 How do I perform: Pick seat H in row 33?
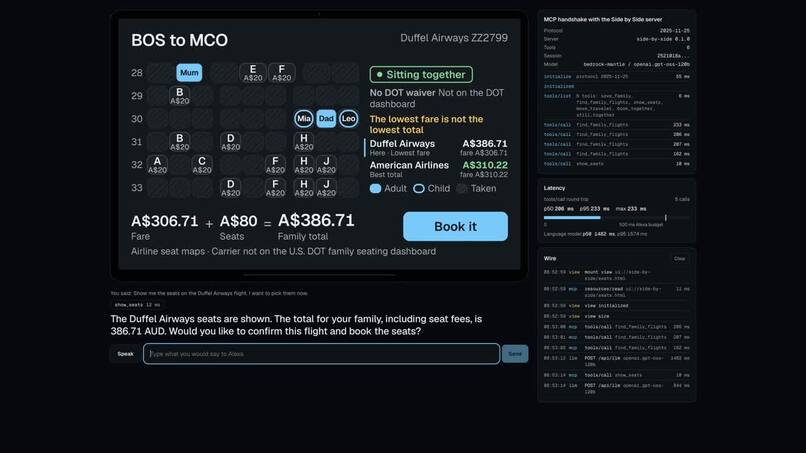pos(304,188)
